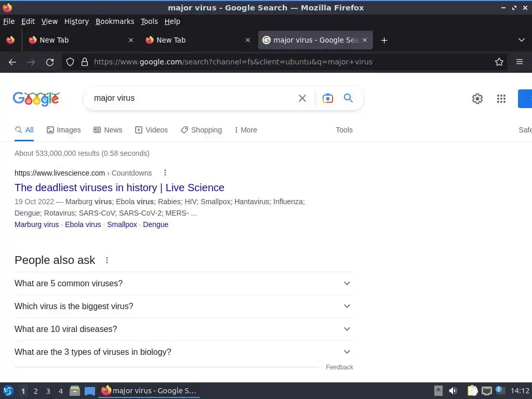Image resolution: width=532 pixels, height=399 pixels.
Task: Open The deadliest viruses in history link
Action: point(119,188)
